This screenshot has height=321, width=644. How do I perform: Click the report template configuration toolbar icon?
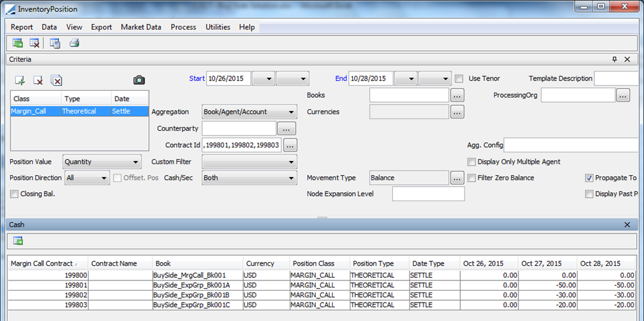click(55, 43)
